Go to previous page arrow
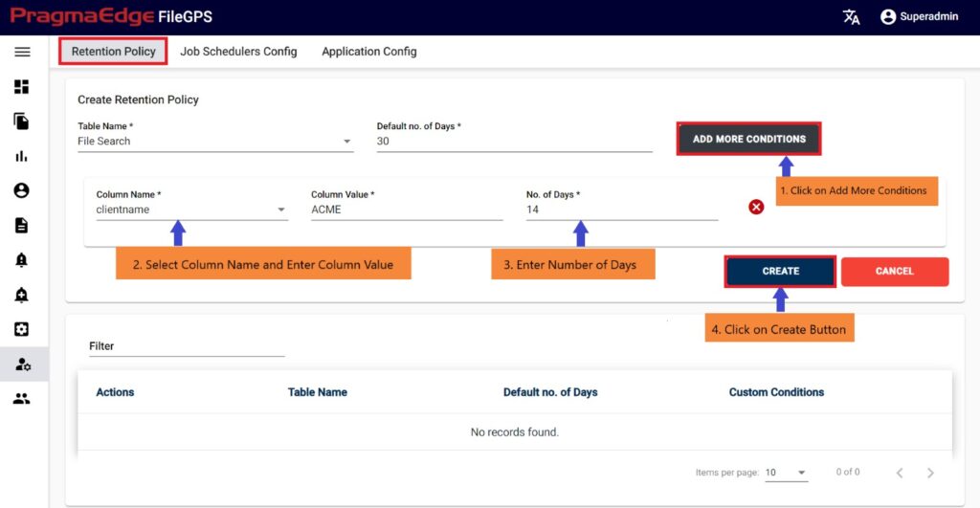 (x=900, y=473)
